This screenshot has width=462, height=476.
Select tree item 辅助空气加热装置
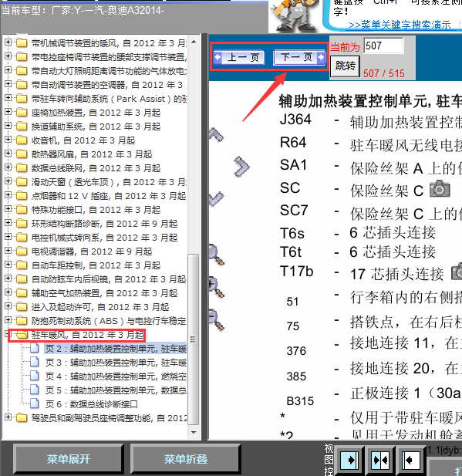[104, 293]
